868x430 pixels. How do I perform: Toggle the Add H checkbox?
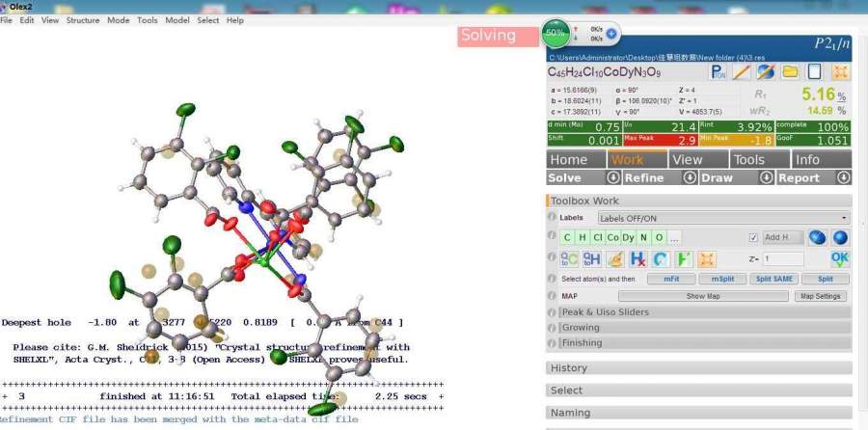(754, 237)
